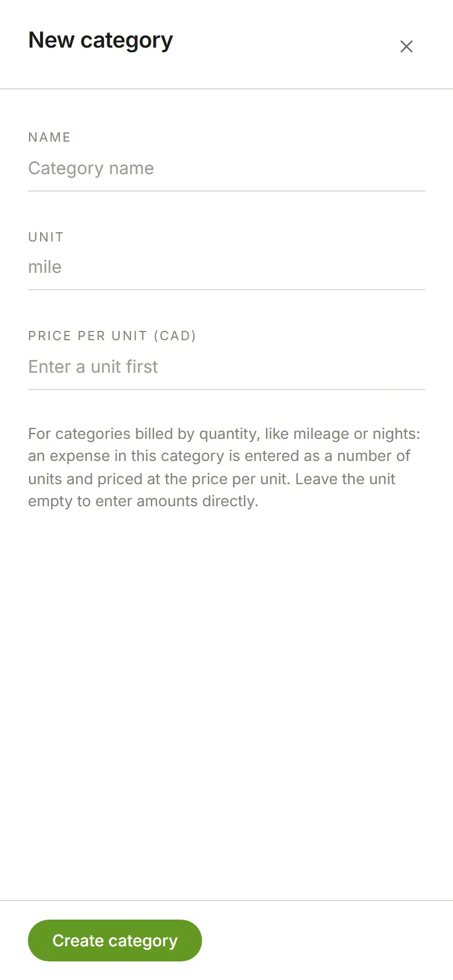Click the UNIT field label

tap(46, 237)
